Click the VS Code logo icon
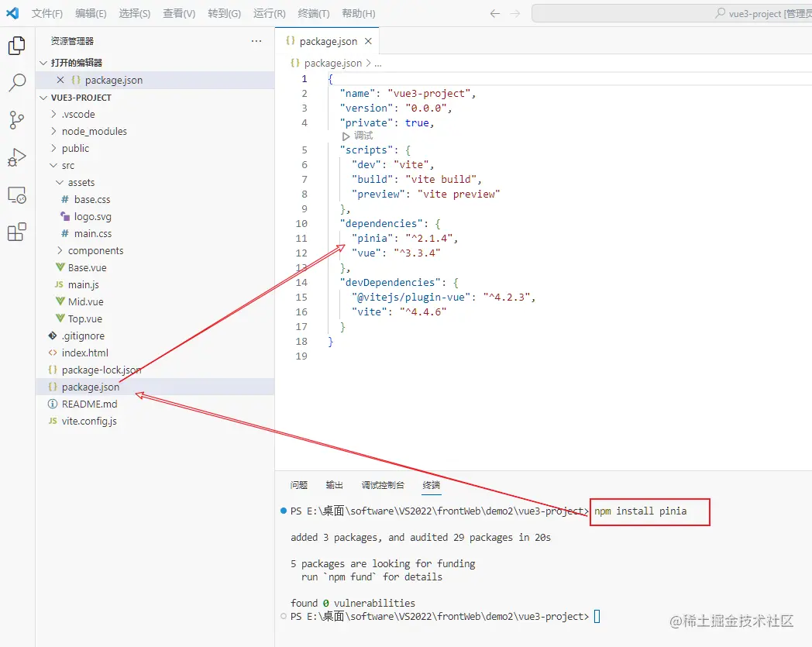The height and width of the screenshot is (647, 812). (x=12, y=13)
